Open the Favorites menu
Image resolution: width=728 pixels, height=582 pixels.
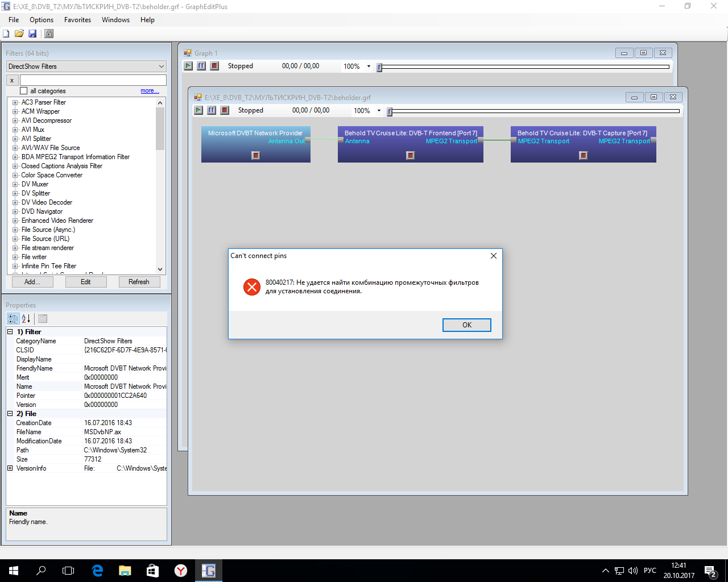77,20
